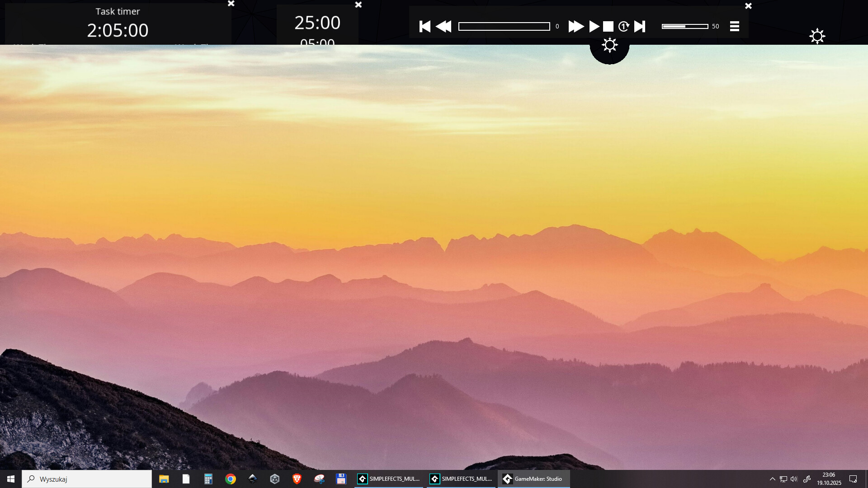Go back to the previous track
This screenshot has height=488, width=868.
point(425,26)
